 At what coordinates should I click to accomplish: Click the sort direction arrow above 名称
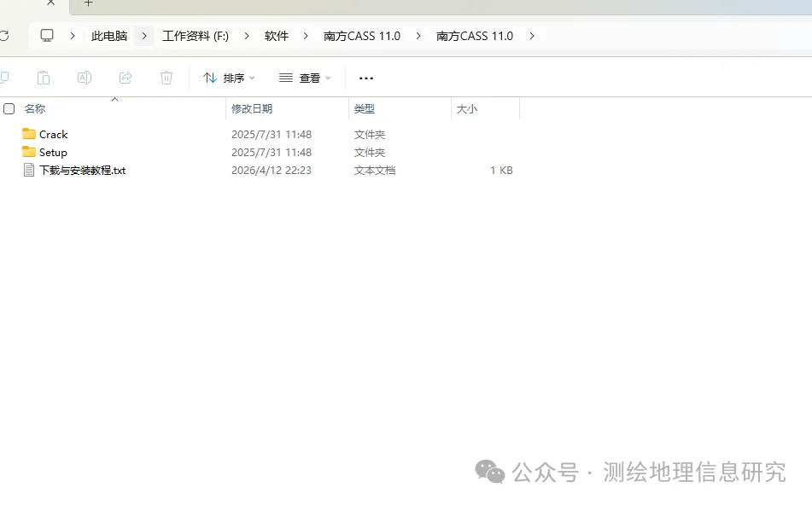pos(115,99)
